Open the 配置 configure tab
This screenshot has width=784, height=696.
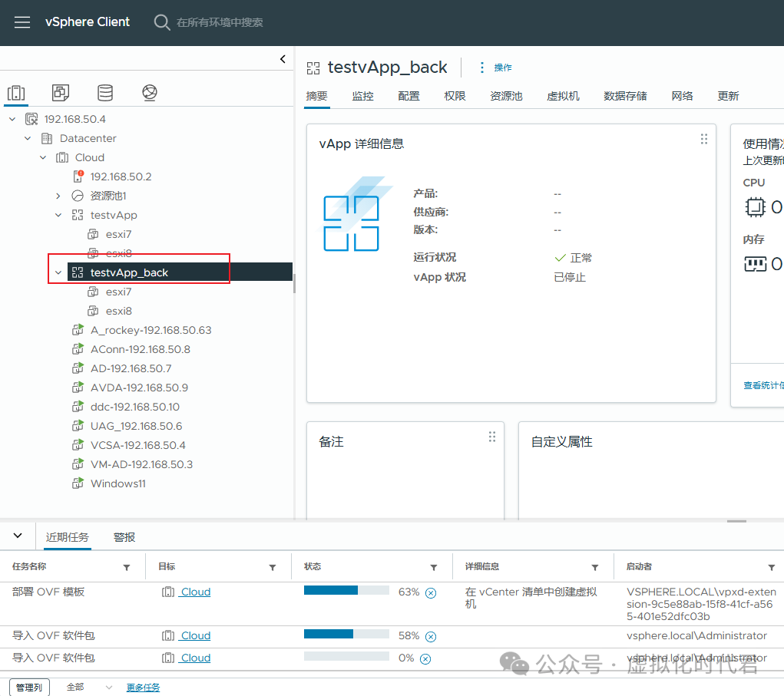click(x=409, y=96)
